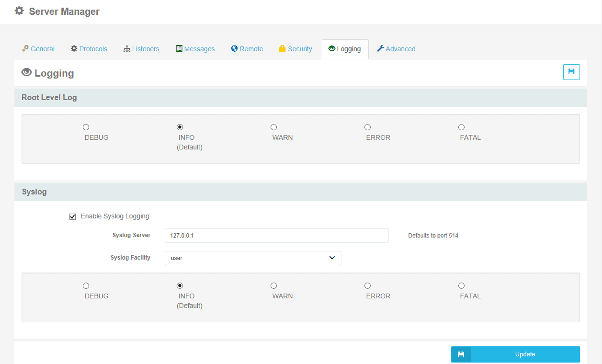
Task: Select FATAL as the syslog log level
Action: 461,285
